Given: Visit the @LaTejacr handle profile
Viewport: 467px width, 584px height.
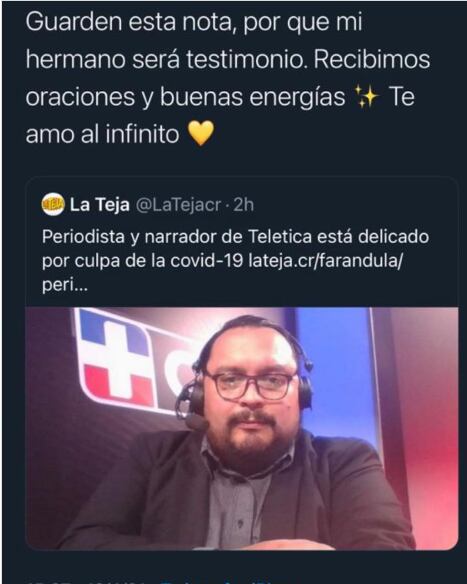Looking at the screenshot, I should click(x=178, y=205).
